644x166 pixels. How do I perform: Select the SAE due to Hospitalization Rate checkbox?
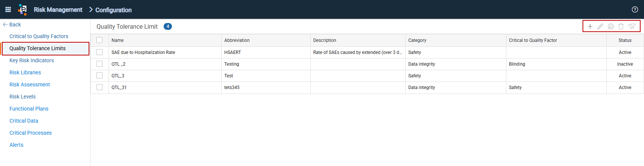pos(100,52)
